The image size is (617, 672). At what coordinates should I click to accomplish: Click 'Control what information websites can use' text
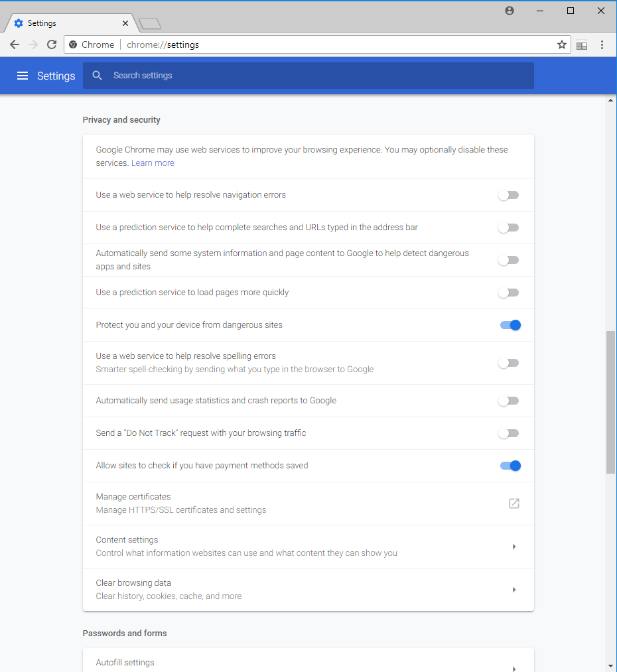(246, 553)
